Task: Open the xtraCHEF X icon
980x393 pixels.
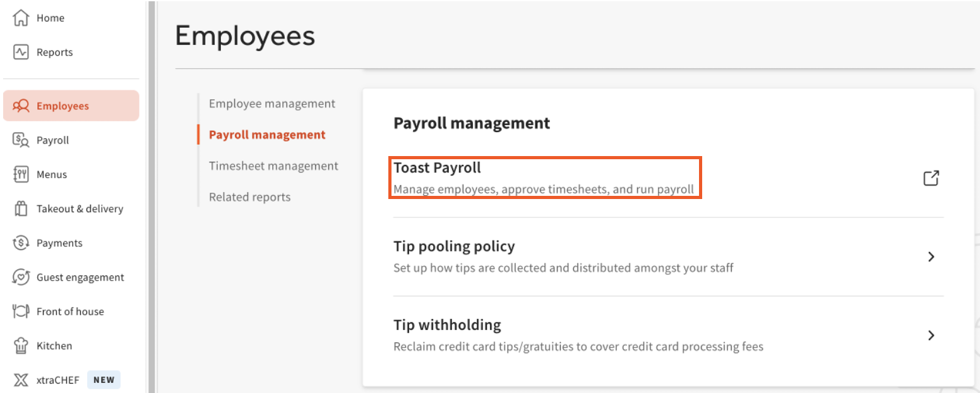Action: (21, 380)
